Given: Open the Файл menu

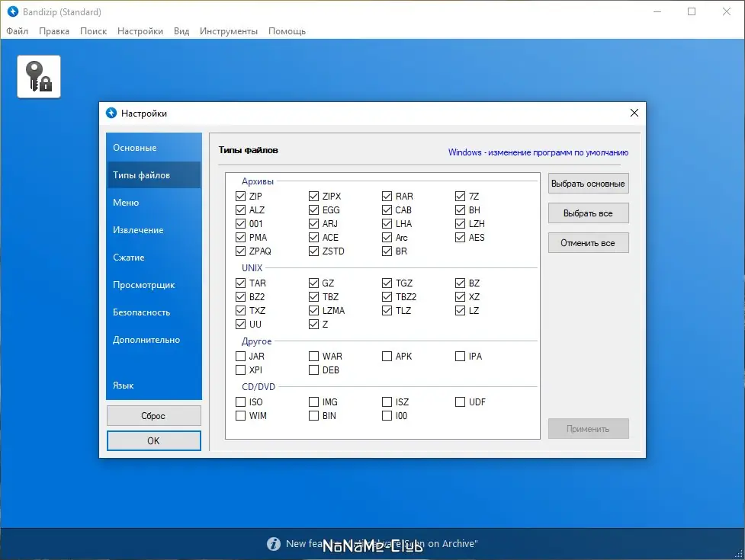Looking at the screenshot, I should coord(17,31).
